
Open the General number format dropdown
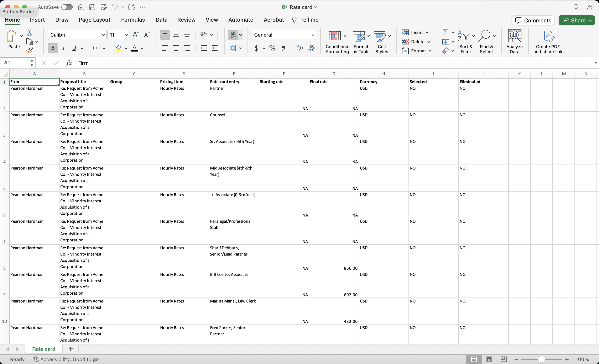click(313, 35)
